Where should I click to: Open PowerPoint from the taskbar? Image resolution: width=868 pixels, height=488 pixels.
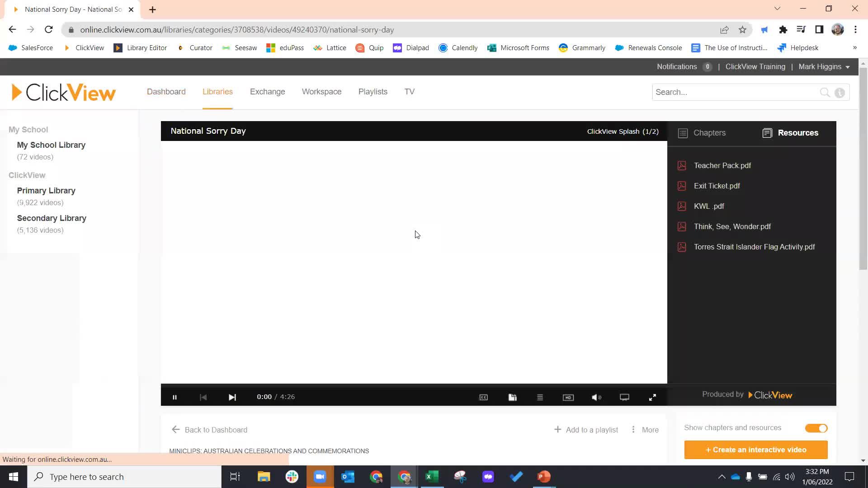click(544, 477)
